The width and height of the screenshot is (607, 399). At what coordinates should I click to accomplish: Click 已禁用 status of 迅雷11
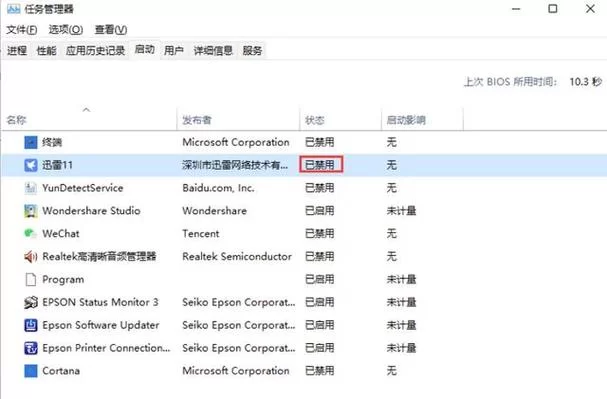(x=320, y=165)
